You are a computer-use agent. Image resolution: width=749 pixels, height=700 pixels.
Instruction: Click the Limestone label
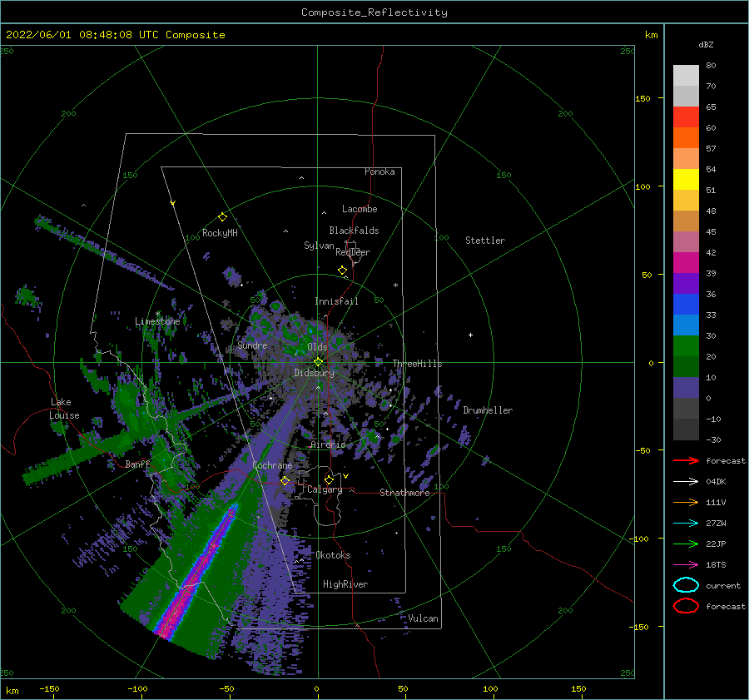pyautogui.click(x=157, y=321)
